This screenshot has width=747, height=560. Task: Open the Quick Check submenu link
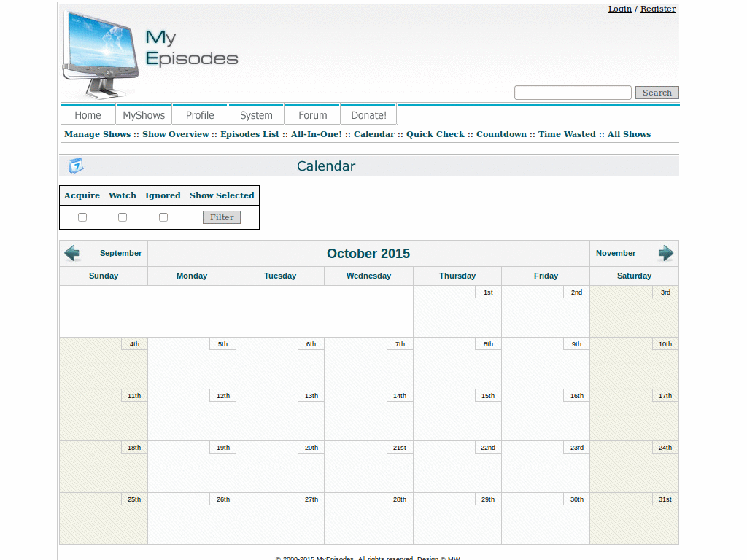[435, 134]
